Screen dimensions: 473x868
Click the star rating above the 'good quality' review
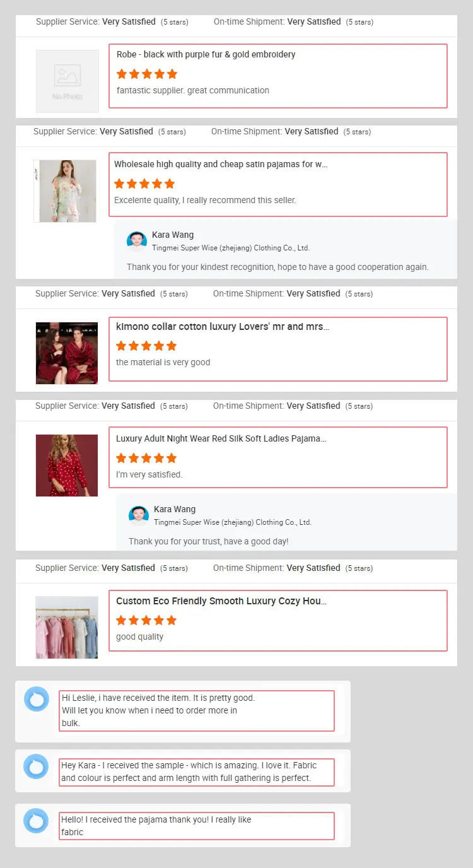pyautogui.click(x=146, y=620)
